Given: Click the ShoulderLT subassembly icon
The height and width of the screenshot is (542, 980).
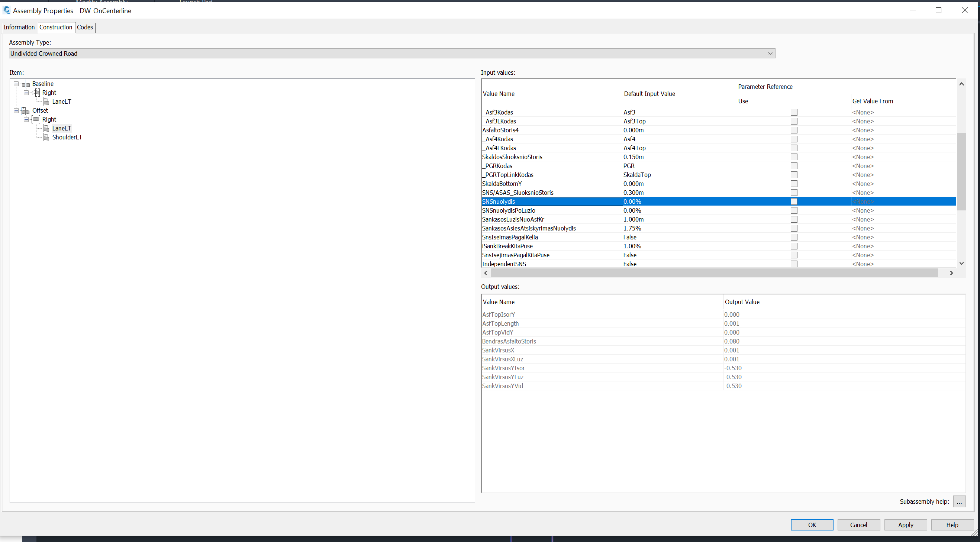Looking at the screenshot, I should click(46, 137).
